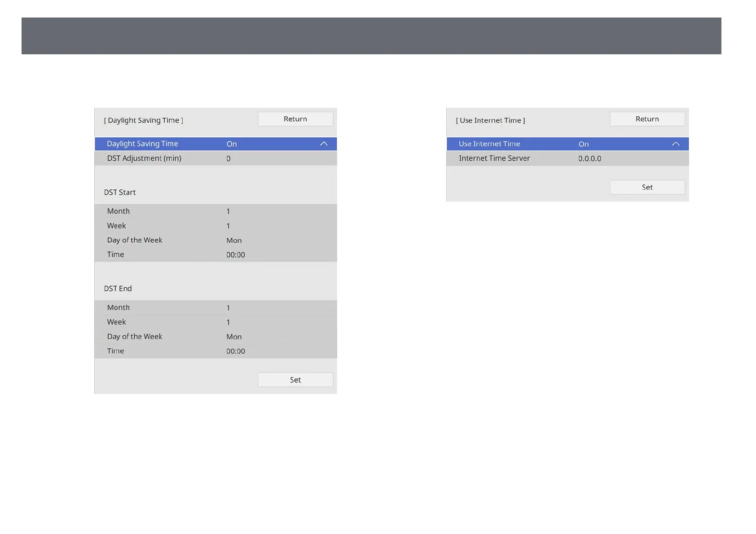The height and width of the screenshot is (534, 756).
Task: Select Month under DST End
Action: 119,307
